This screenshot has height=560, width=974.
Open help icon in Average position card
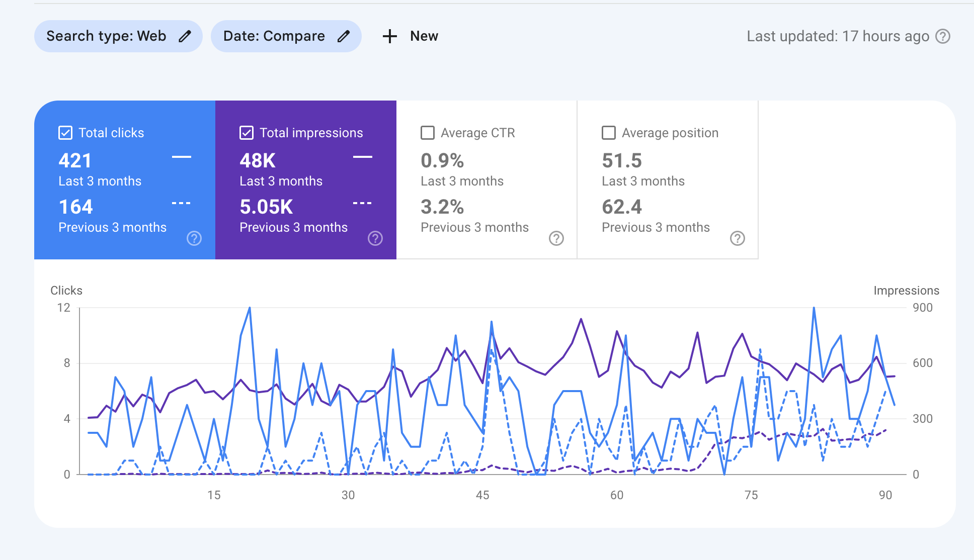737,238
